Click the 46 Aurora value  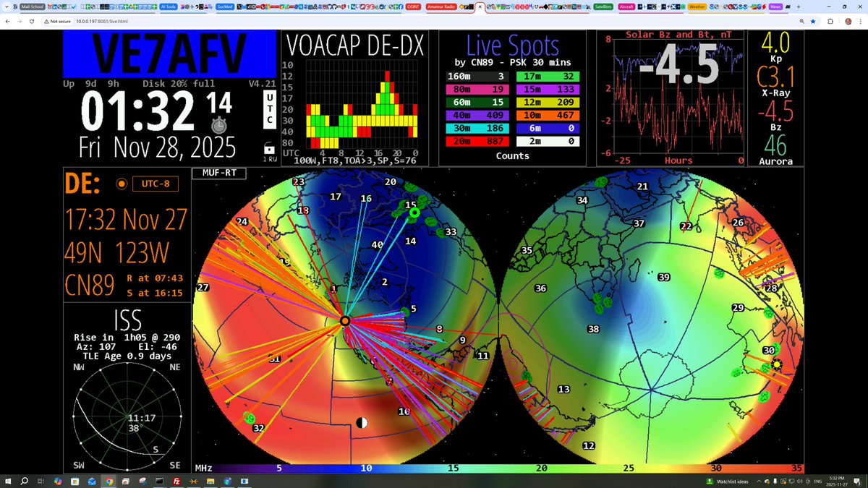775,144
